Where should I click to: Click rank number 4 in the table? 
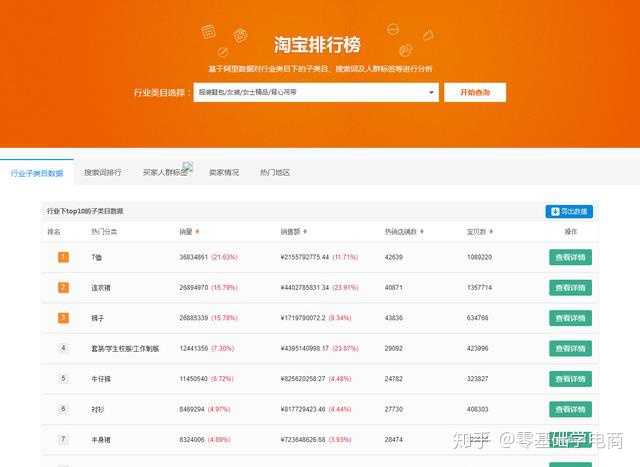63,348
